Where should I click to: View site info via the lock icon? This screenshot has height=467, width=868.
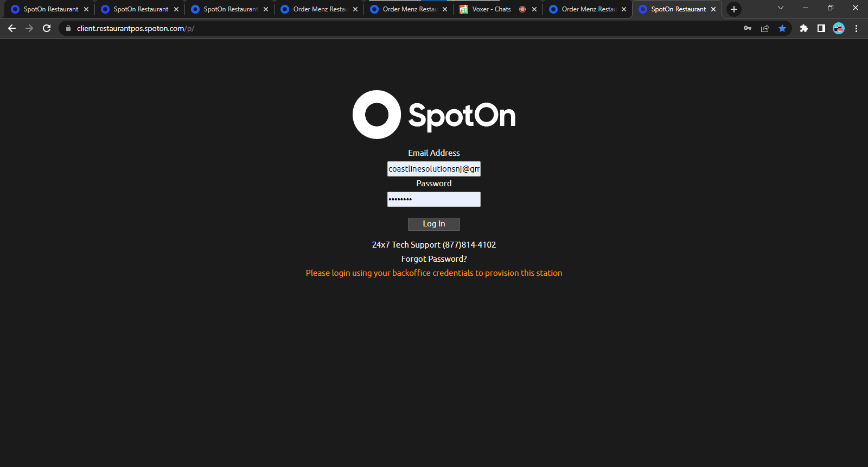pyautogui.click(x=68, y=28)
